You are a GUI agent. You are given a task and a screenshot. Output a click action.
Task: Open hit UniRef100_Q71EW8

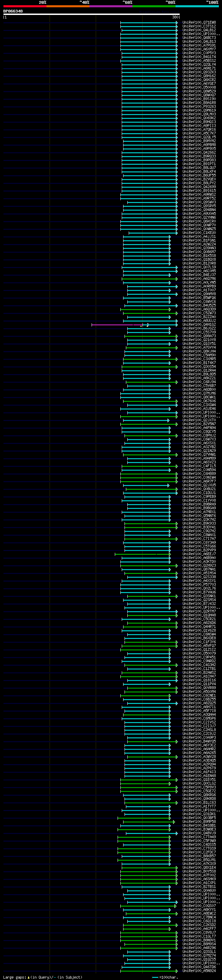199,23
